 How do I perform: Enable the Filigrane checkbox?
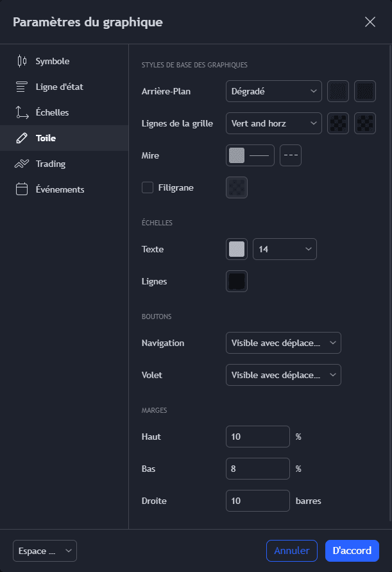pos(148,187)
